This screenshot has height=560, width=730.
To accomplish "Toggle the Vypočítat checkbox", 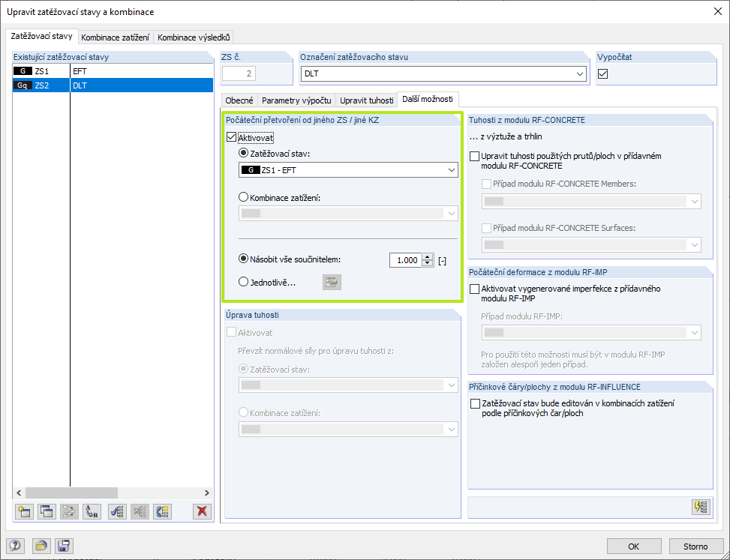I will 603,73.
